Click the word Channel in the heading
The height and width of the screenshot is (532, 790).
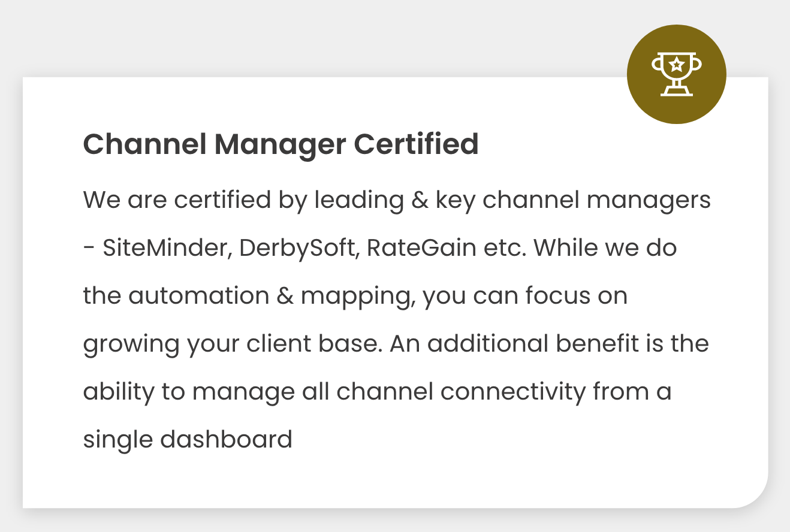click(x=143, y=144)
